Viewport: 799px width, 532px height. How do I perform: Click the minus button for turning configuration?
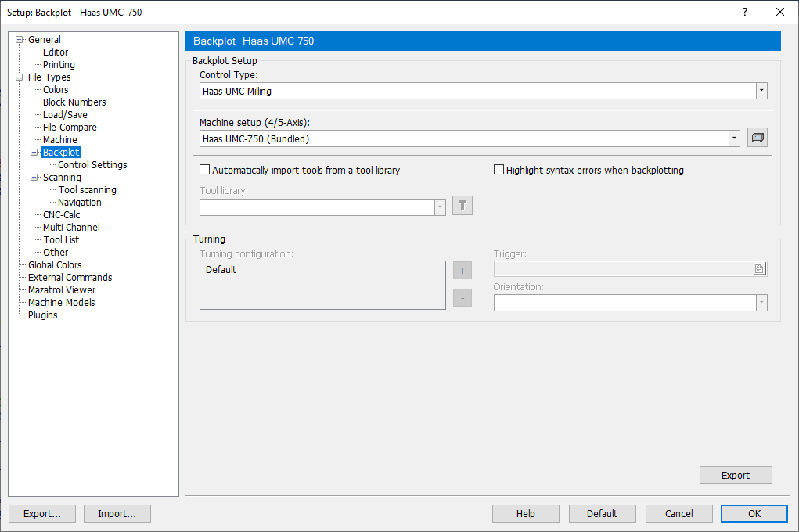click(x=462, y=297)
